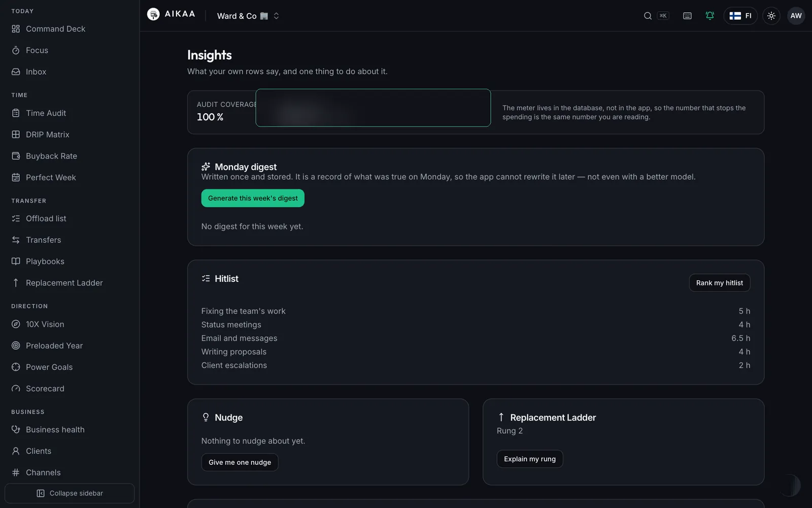Go to Clients in the sidebar
This screenshot has width=812, height=508.
tap(70, 451)
